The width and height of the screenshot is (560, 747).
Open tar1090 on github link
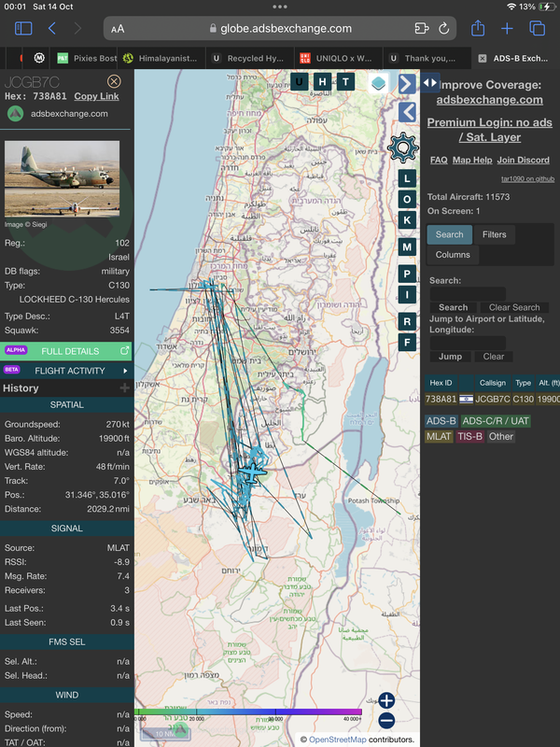click(527, 179)
